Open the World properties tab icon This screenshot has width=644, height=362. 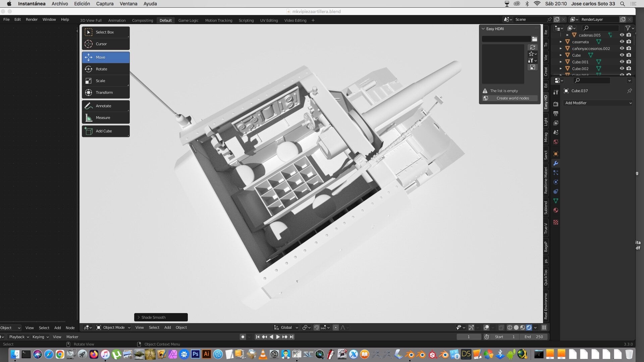click(556, 142)
